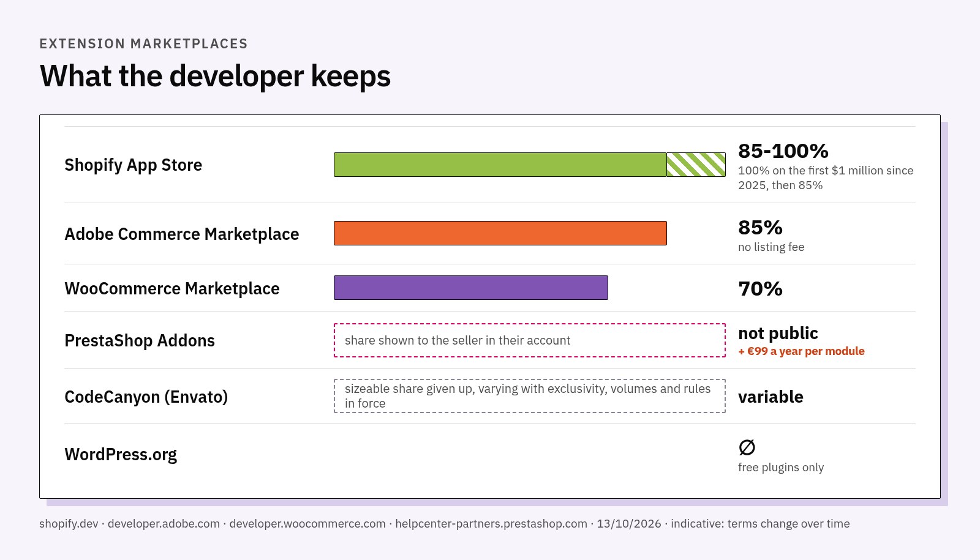
Task: Select the 'CodeCanyon (Envato)' label
Action: click(146, 397)
